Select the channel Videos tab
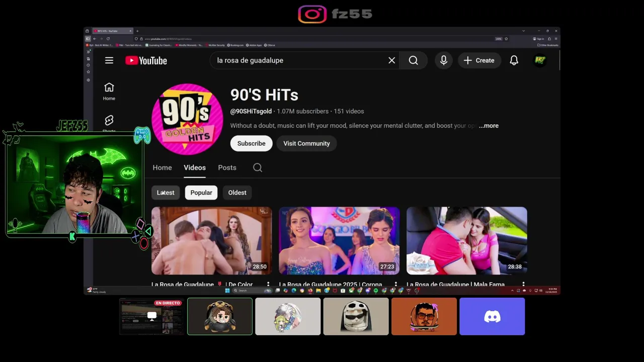The image size is (644, 362). coord(195,167)
